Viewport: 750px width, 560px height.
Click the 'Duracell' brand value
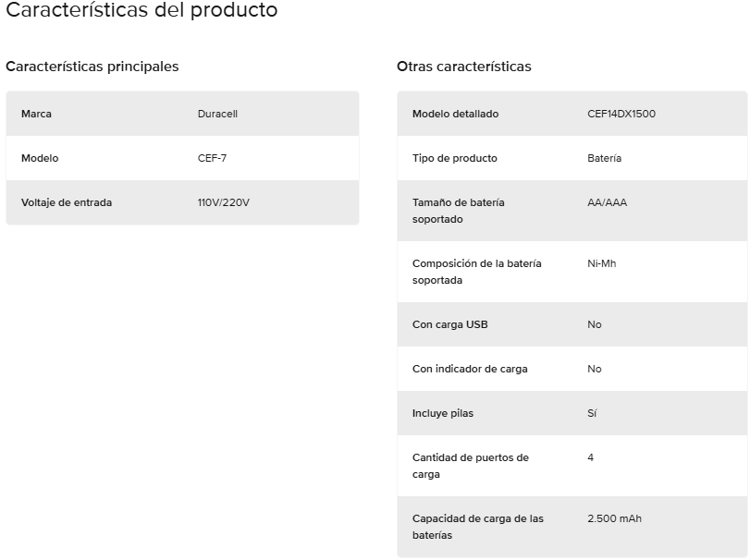point(218,114)
